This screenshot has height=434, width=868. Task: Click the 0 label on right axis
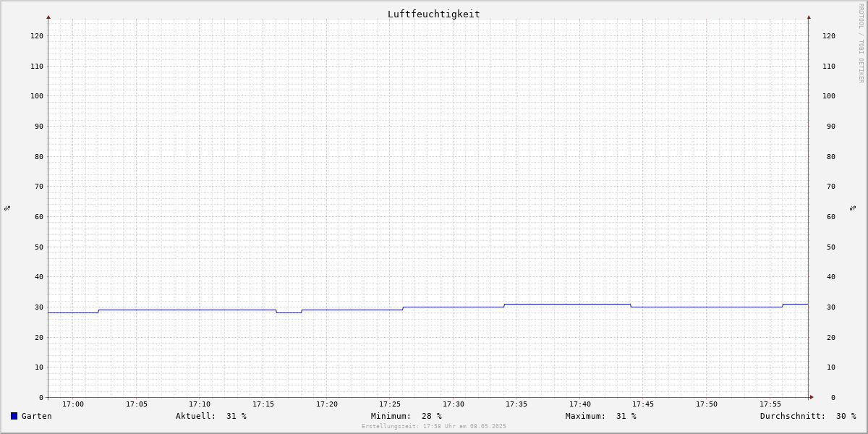[833, 397]
